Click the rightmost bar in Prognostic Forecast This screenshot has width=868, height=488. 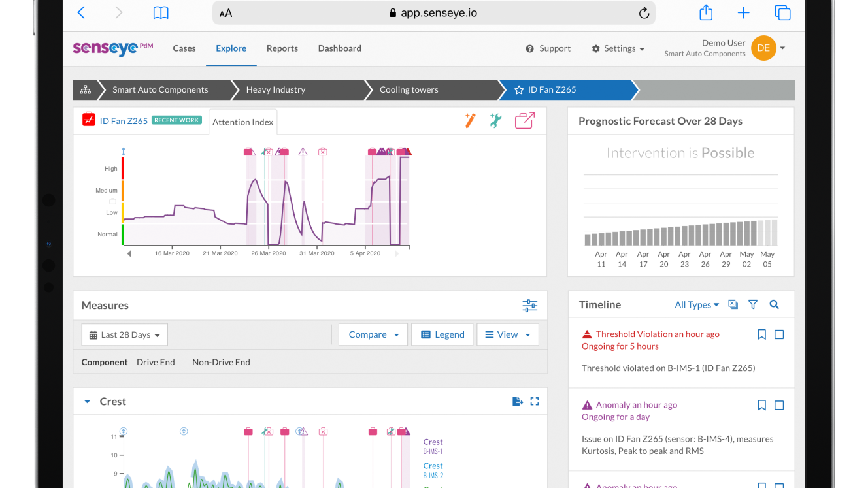(x=775, y=232)
